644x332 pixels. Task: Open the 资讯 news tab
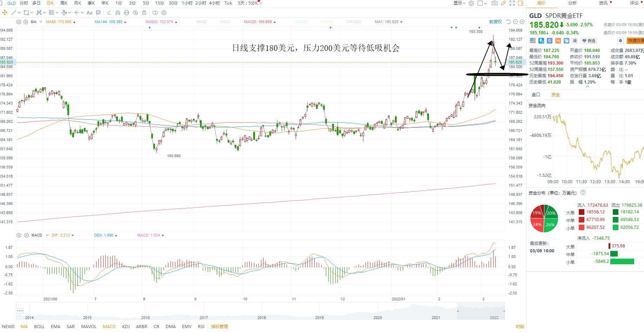[603, 3]
